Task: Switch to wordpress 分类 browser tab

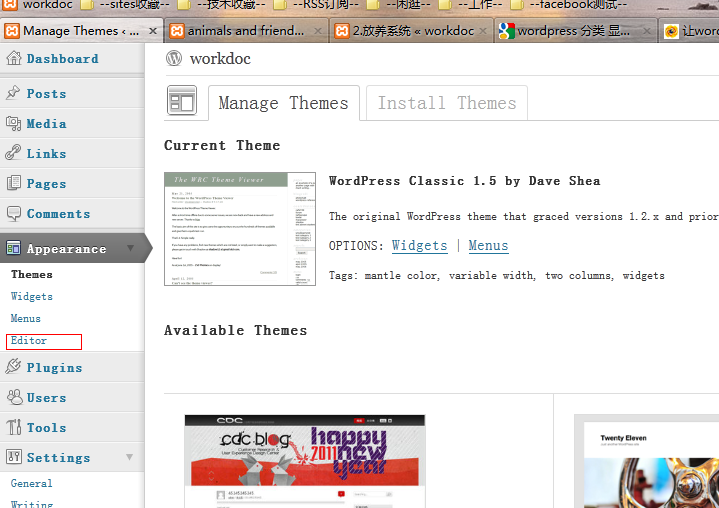Action: click(574, 31)
